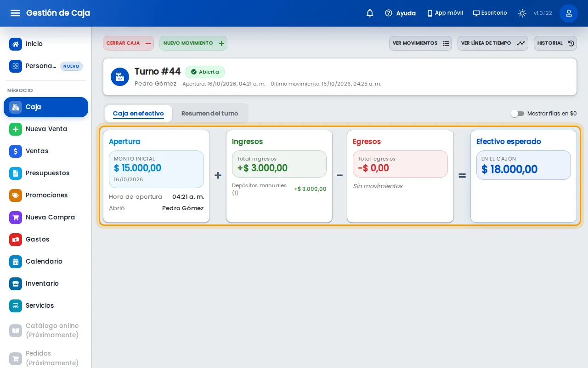This screenshot has width=588, height=368.
Task: Click the Gastos money icon
Action: coord(16,240)
